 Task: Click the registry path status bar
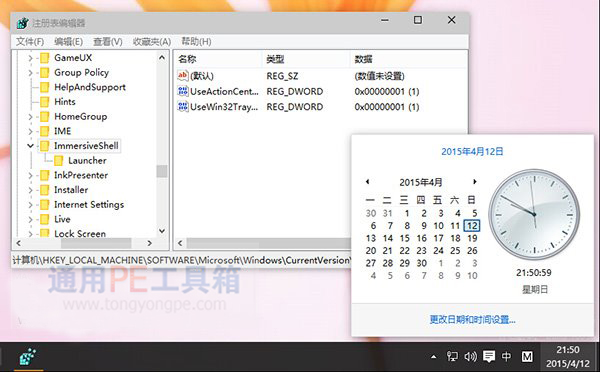(x=182, y=260)
